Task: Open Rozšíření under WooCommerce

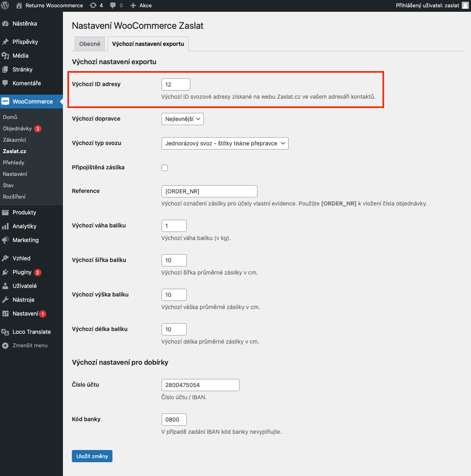Action: (14, 197)
